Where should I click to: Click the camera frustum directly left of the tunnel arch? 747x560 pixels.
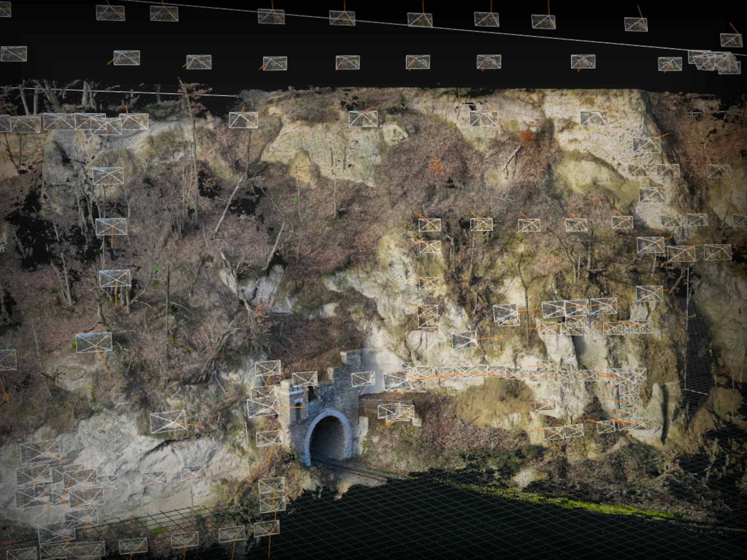(269, 438)
